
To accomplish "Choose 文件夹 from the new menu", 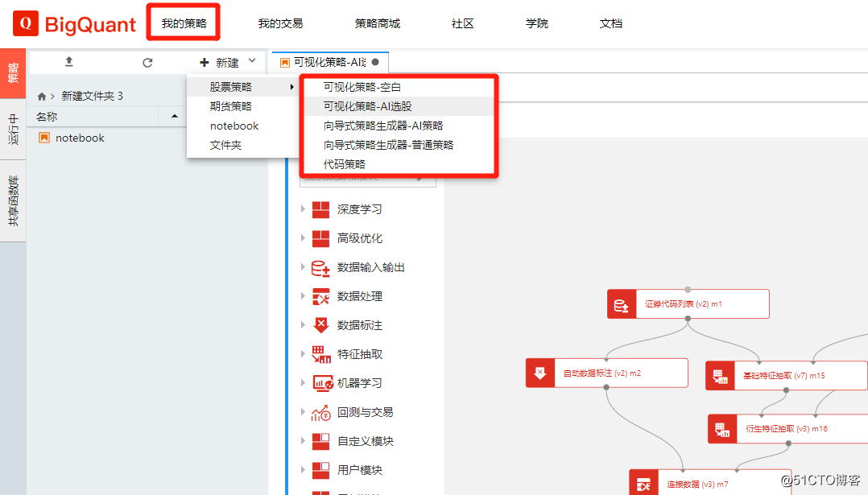I will [x=242, y=145].
